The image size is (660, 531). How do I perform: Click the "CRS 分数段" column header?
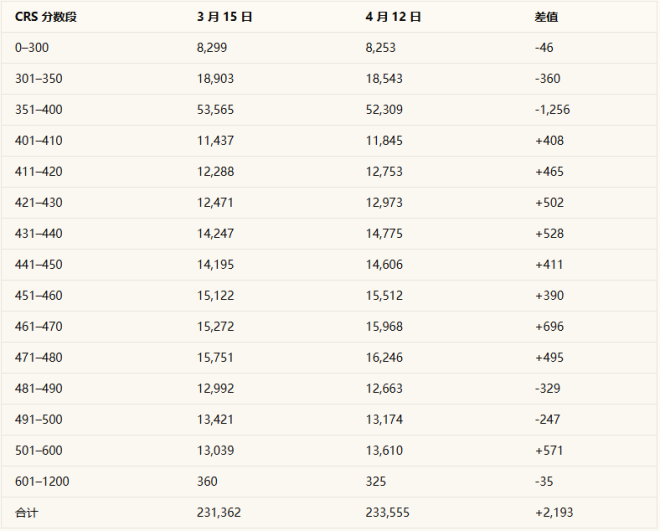coord(47,17)
